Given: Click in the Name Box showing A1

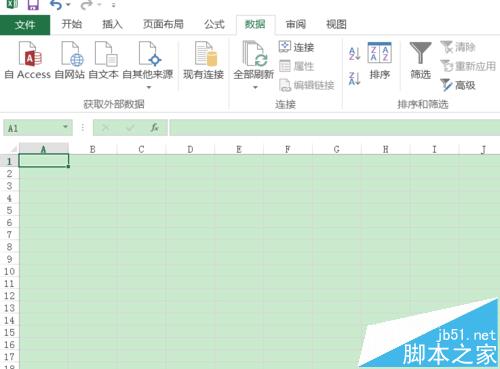Looking at the screenshot, I should (x=32, y=128).
